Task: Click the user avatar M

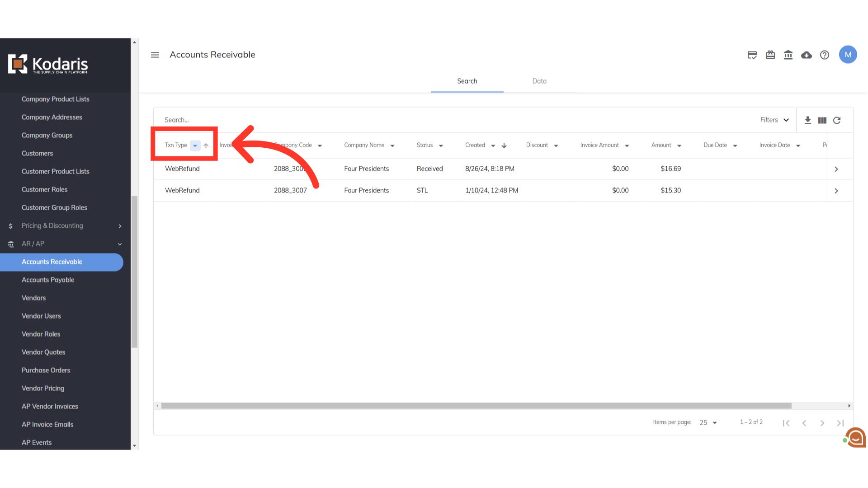Action: point(848,55)
